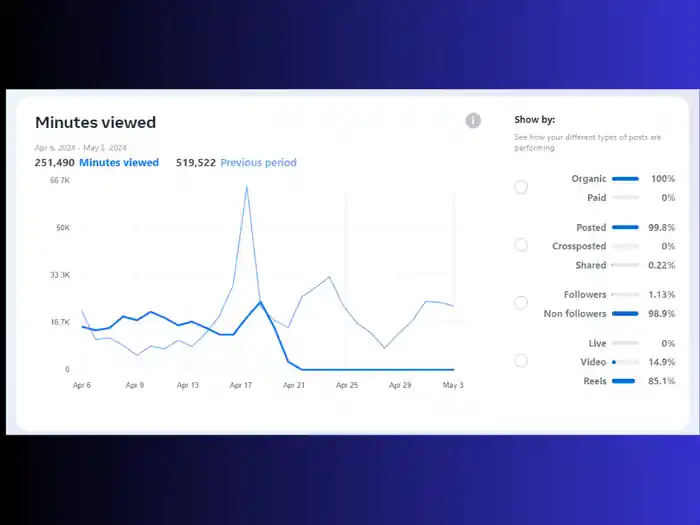Click the '99.8%' Posted value
The height and width of the screenshot is (525, 700).
click(662, 228)
